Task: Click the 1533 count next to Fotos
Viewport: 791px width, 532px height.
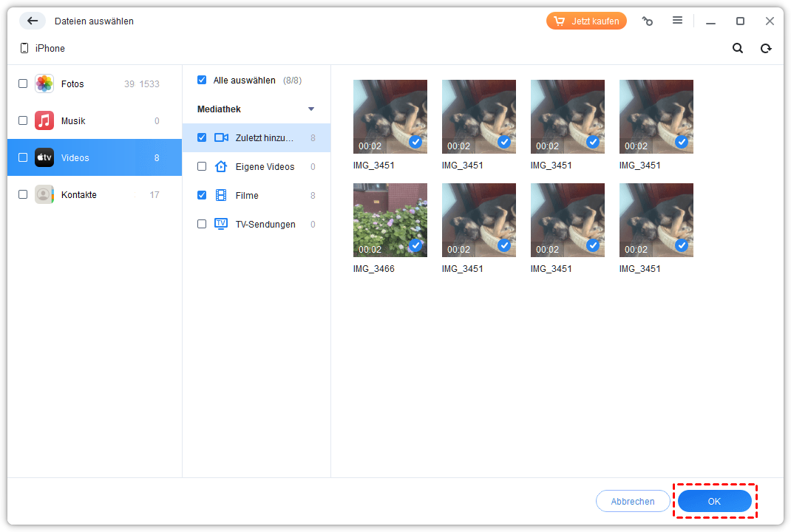Action: pos(149,83)
